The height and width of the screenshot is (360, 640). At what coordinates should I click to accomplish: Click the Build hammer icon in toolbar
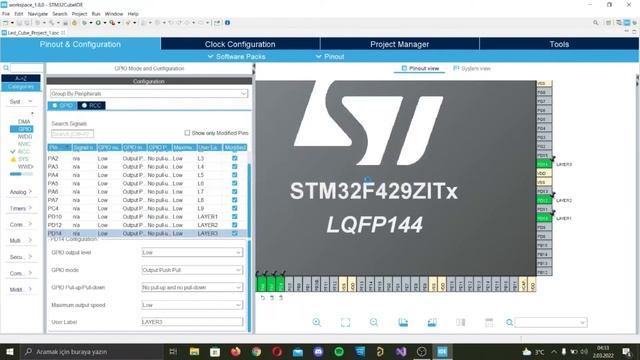(51, 23)
